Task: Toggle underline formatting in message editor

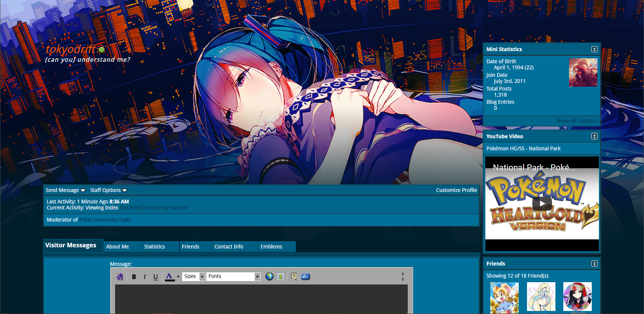Action: (156, 277)
